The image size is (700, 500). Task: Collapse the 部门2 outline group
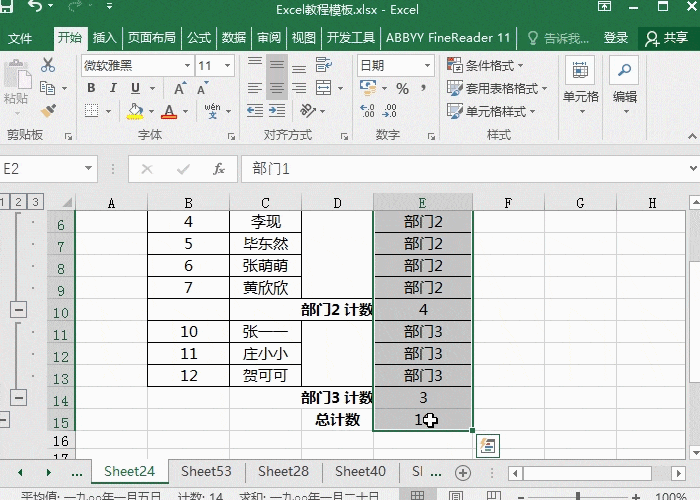[18, 309]
